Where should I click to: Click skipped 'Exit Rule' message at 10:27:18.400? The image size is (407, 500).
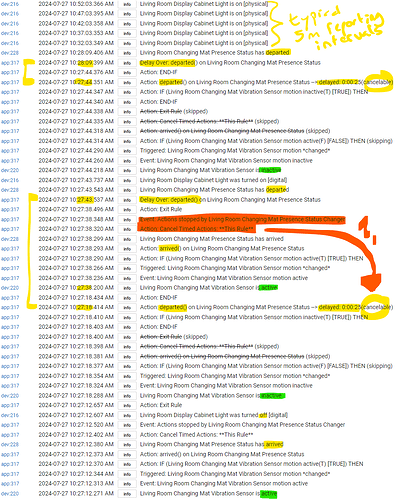[x=174, y=337]
